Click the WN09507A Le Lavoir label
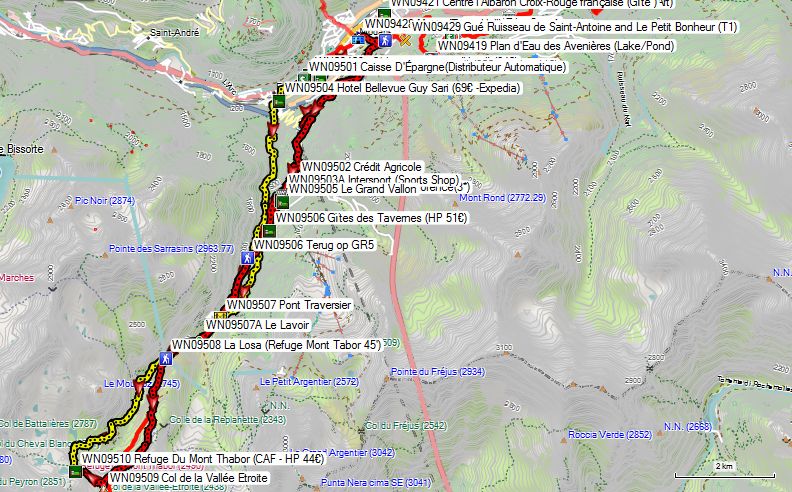Viewport: 792px width, 492px height. click(x=258, y=324)
